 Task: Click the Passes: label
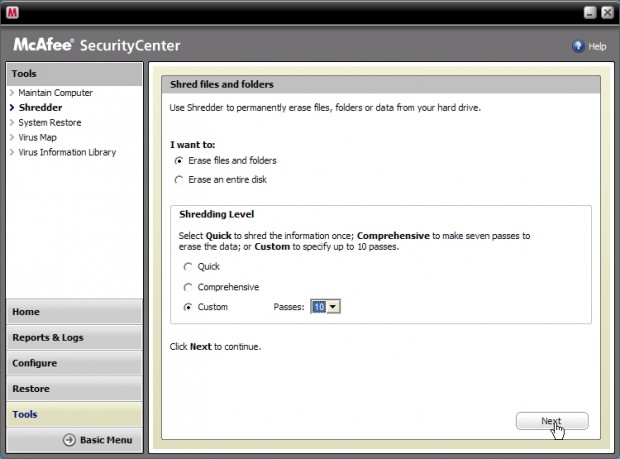pyautogui.click(x=289, y=307)
